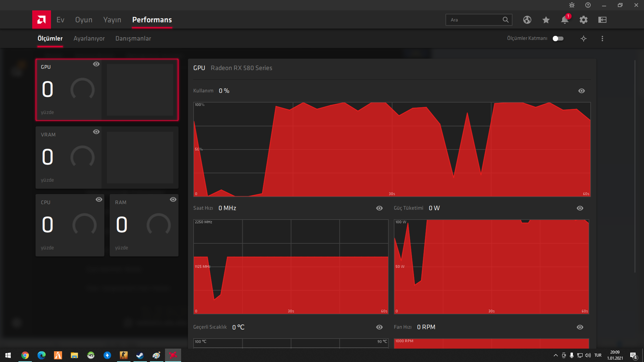Click the metrics panel vertical scrollbar
The width and height of the screenshot is (644, 362).
click(x=635, y=166)
